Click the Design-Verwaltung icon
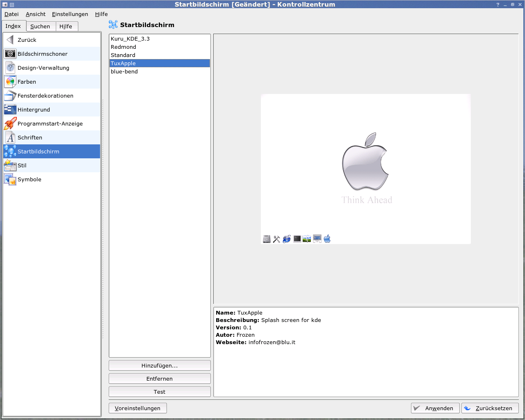Screen dimensions: 525x420 click(10, 68)
